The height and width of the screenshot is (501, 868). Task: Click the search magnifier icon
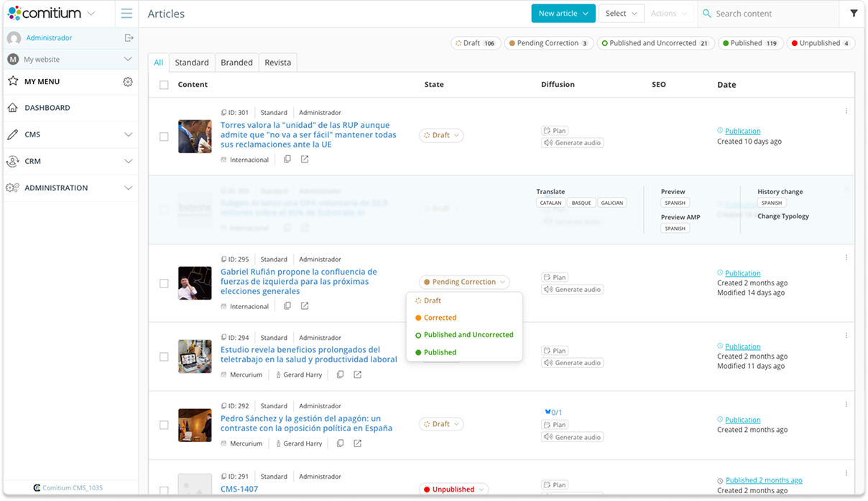pos(707,14)
